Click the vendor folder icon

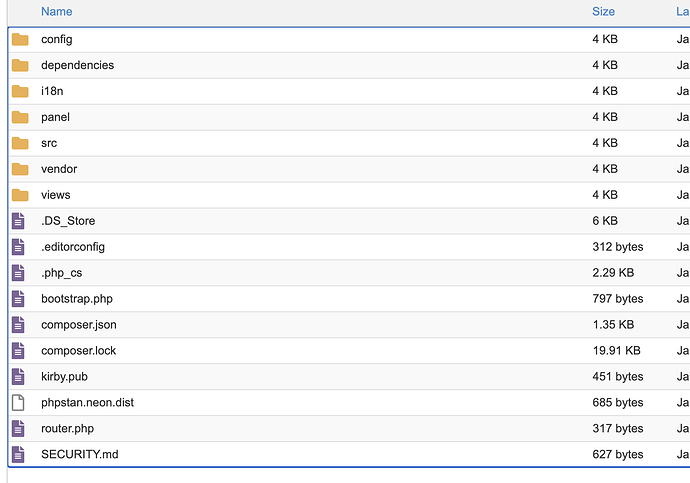pos(20,169)
